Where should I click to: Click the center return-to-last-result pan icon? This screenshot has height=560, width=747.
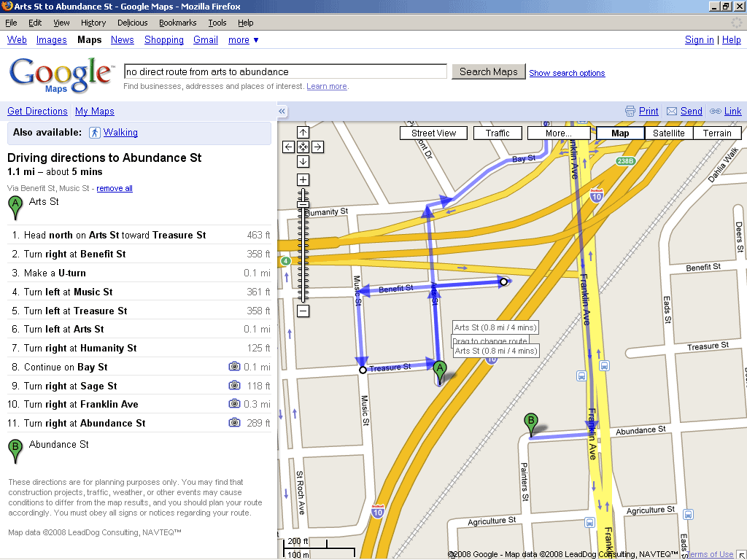click(x=303, y=147)
